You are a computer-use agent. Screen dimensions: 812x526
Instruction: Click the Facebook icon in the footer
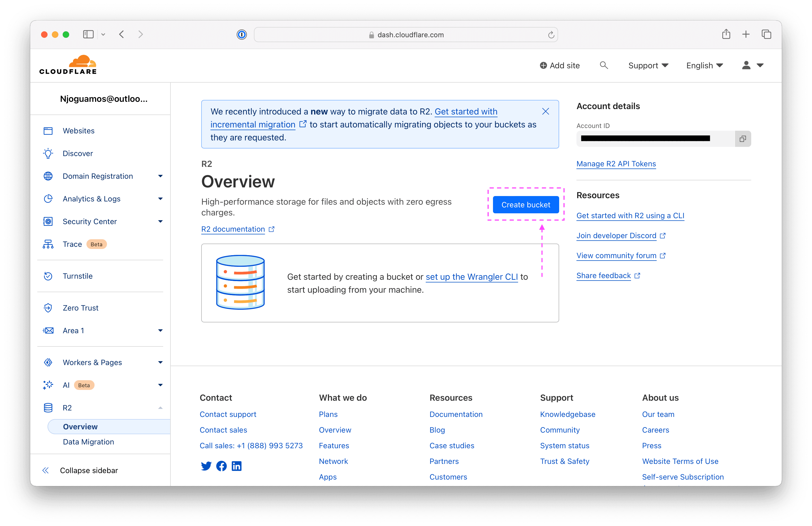click(x=222, y=466)
